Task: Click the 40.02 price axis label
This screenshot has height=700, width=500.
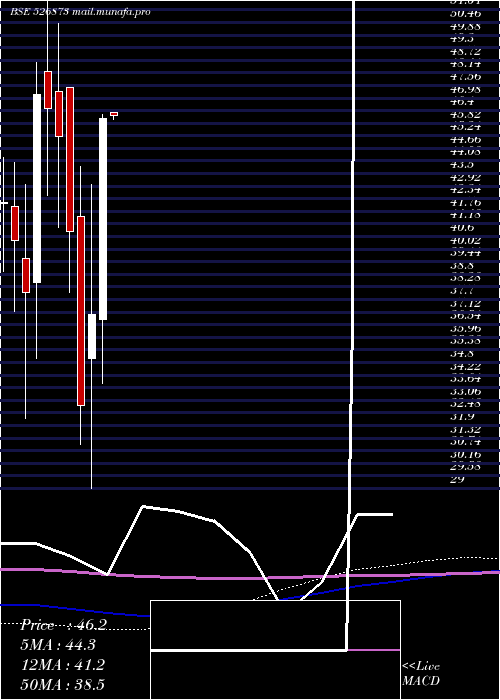Action: 466,241
